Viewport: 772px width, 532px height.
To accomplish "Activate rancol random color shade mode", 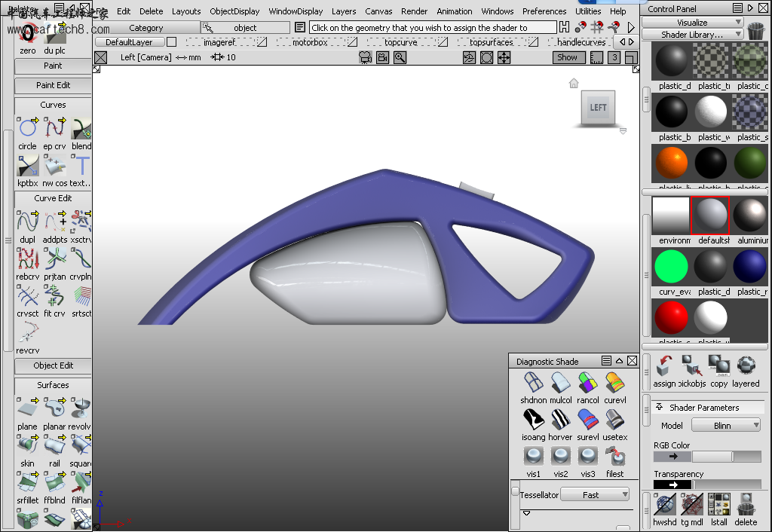I will click(x=588, y=382).
